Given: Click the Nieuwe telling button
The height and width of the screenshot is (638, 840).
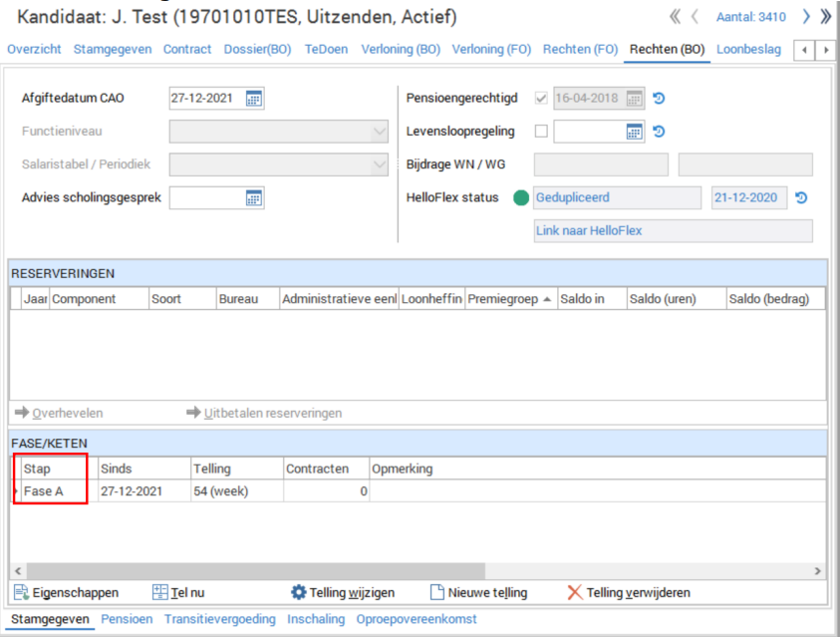Looking at the screenshot, I should tap(478, 593).
